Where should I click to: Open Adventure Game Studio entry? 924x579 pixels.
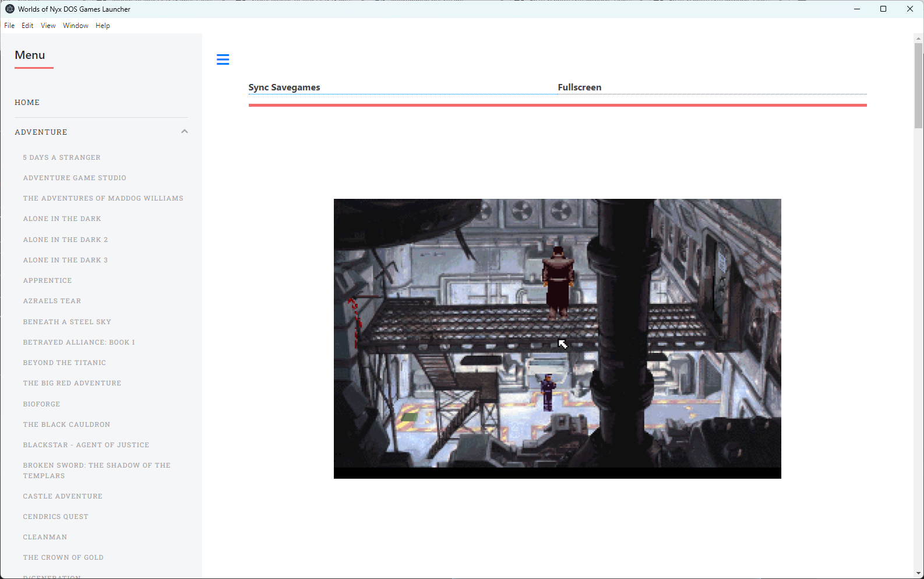tap(75, 178)
